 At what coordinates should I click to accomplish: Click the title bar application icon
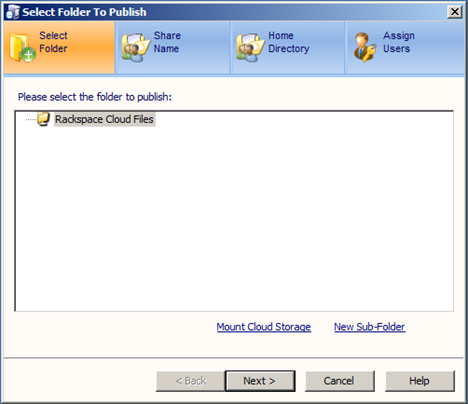click(13, 12)
